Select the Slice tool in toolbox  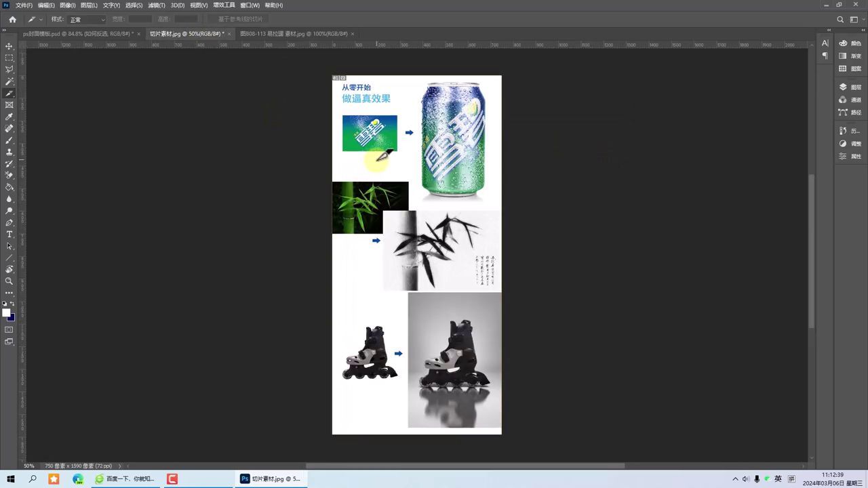click(9, 93)
